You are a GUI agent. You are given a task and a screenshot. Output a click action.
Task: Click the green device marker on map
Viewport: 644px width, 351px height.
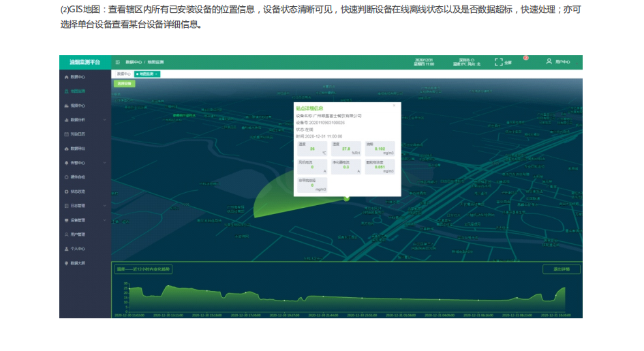click(347, 198)
